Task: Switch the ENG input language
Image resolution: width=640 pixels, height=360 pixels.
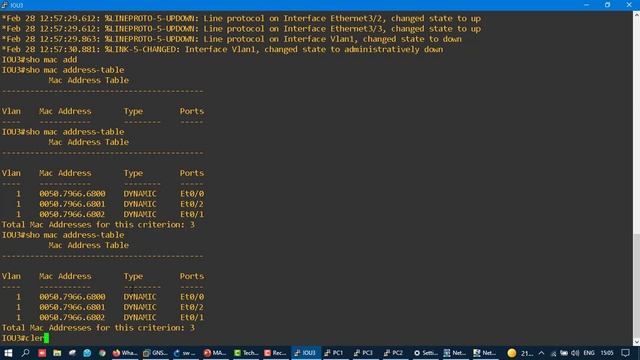Action: coord(589,353)
